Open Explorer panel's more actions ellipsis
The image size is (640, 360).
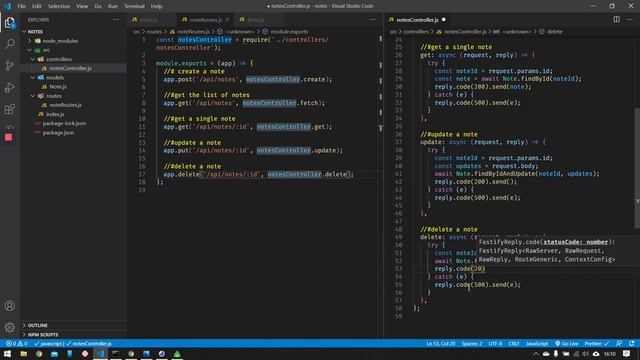pos(116,20)
